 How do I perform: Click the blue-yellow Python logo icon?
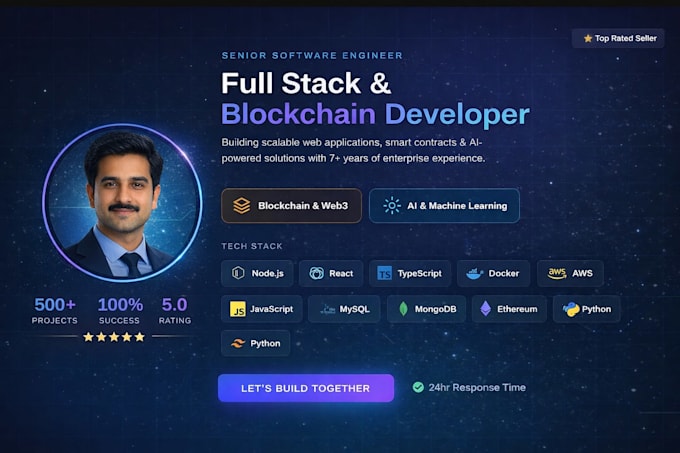[x=571, y=309]
